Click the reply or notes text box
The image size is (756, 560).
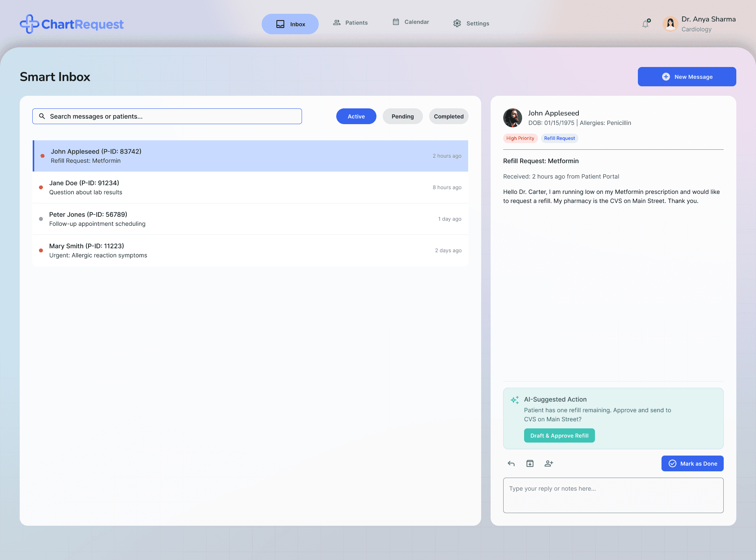pos(613,495)
